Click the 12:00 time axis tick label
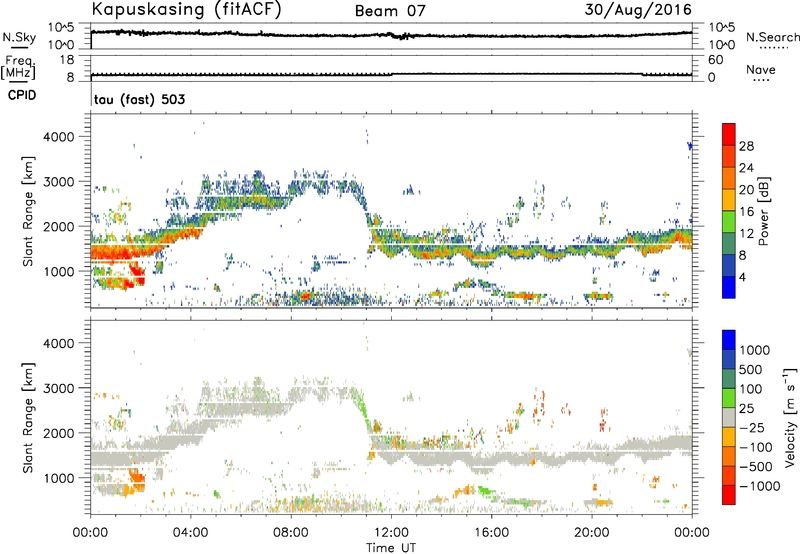This screenshot has height=554, width=800. pyautogui.click(x=391, y=532)
